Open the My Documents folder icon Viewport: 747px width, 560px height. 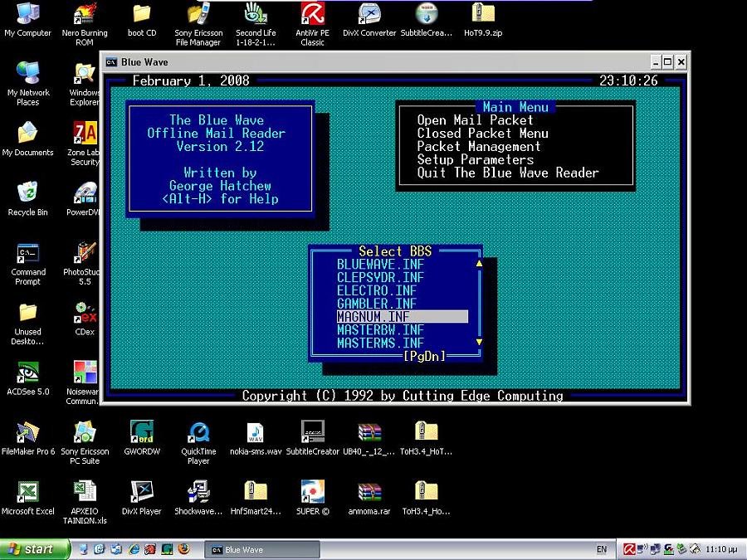click(x=27, y=139)
